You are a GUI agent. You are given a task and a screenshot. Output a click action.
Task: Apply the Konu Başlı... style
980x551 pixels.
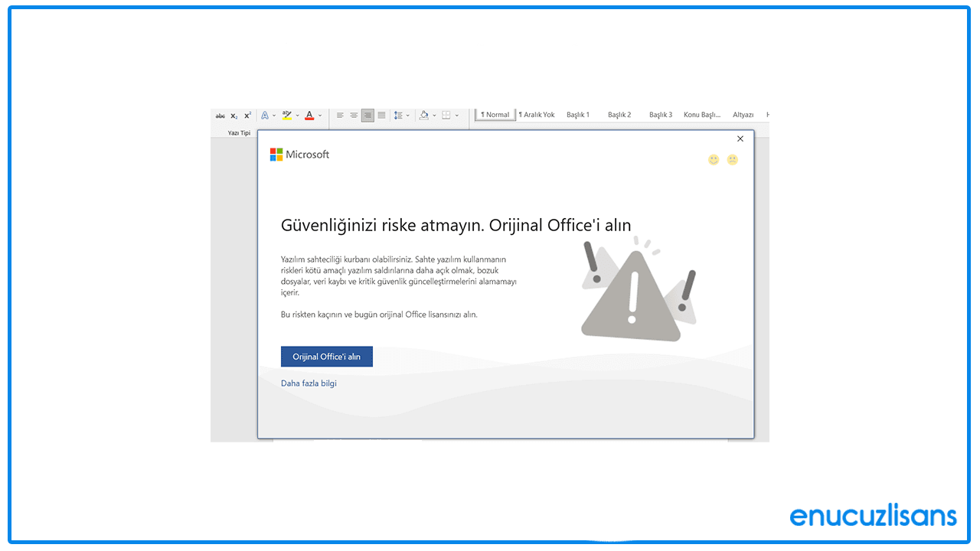702,115
